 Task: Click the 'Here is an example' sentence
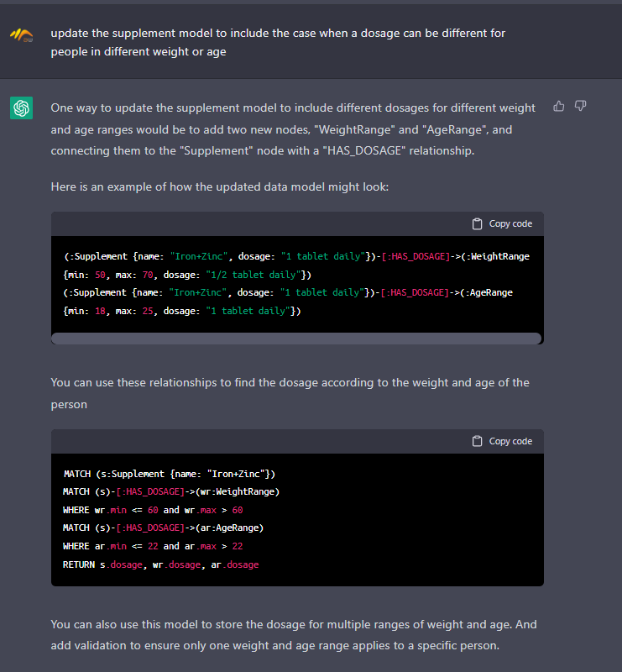220,186
